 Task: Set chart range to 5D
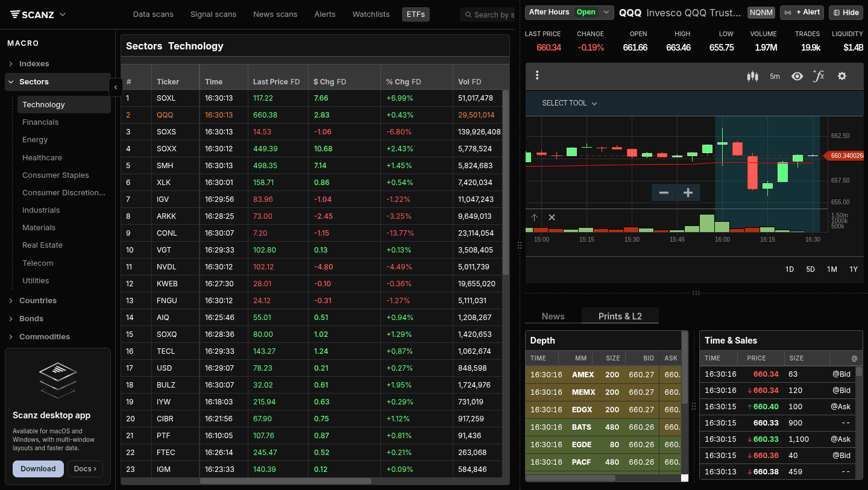(810, 269)
